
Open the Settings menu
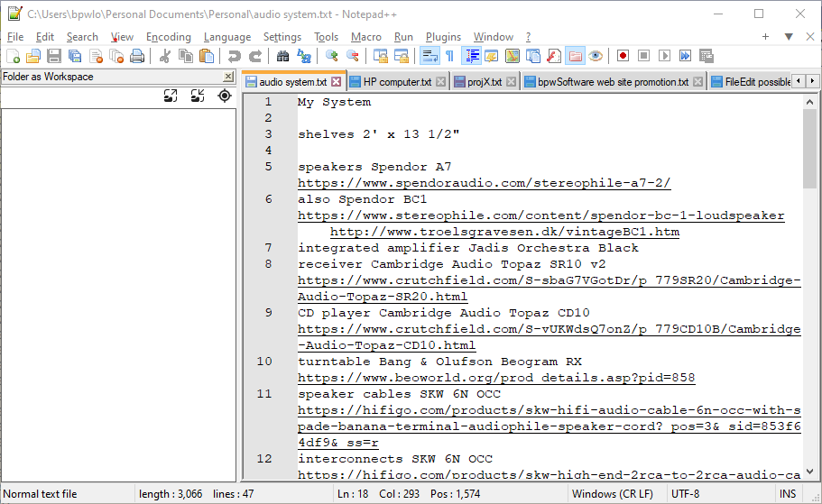pos(282,37)
